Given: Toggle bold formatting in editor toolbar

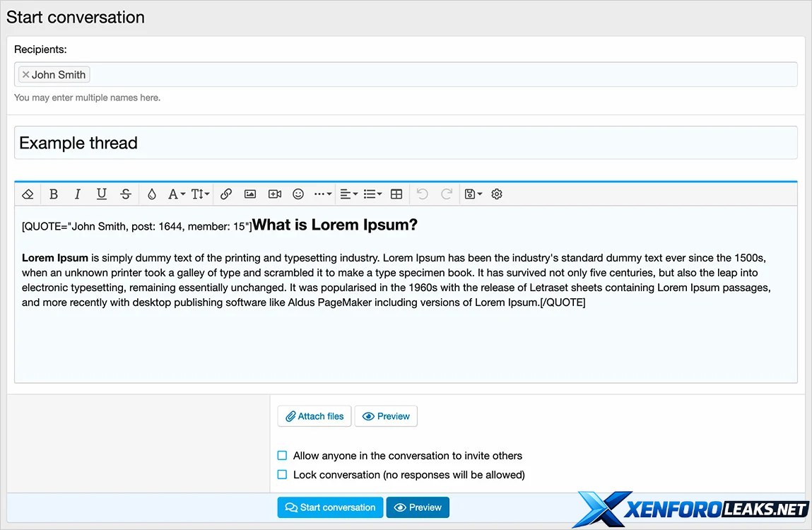Looking at the screenshot, I should tap(54, 194).
